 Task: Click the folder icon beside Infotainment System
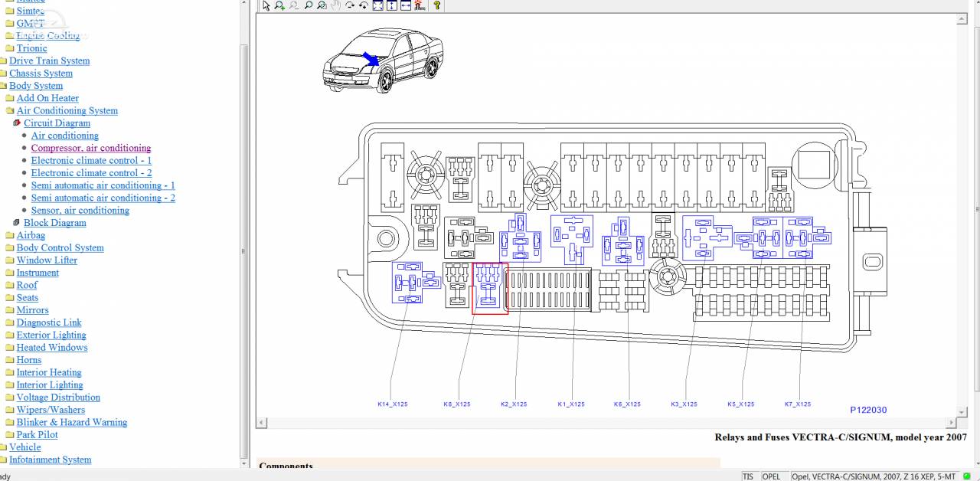3,460
